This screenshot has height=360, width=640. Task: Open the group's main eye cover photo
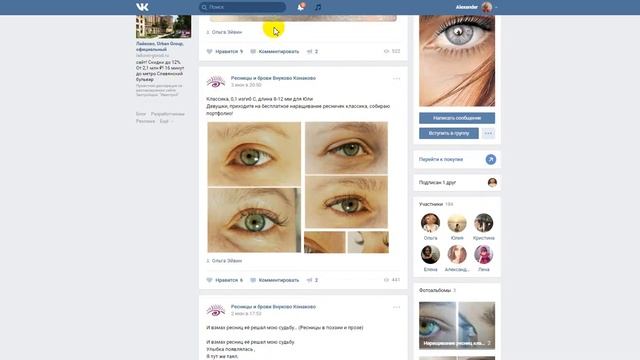[x=457, y=61]
